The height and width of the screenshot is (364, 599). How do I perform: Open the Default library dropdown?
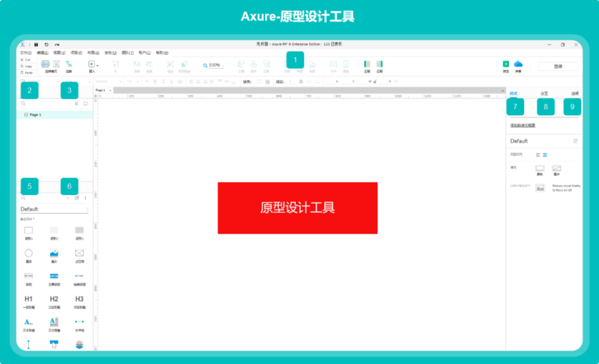coord(54,209)
